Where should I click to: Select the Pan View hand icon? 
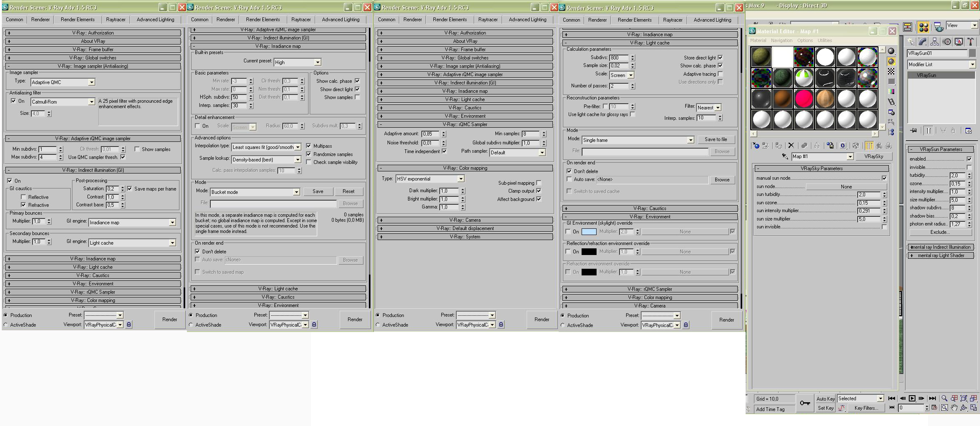point(954,408)
